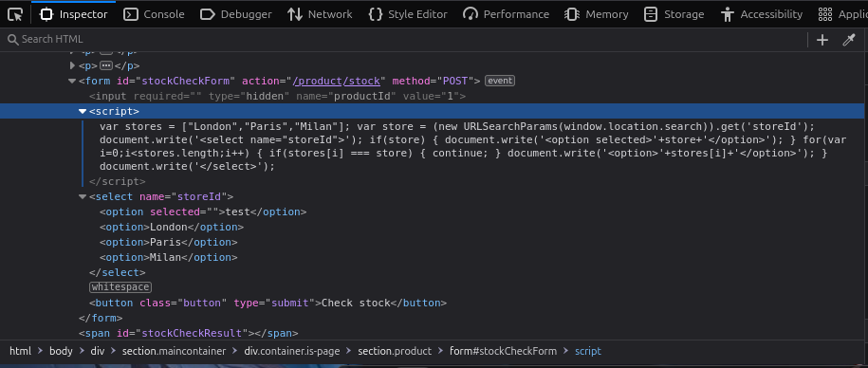
Task: Open the Performance panel
Action: coord(506,14)
